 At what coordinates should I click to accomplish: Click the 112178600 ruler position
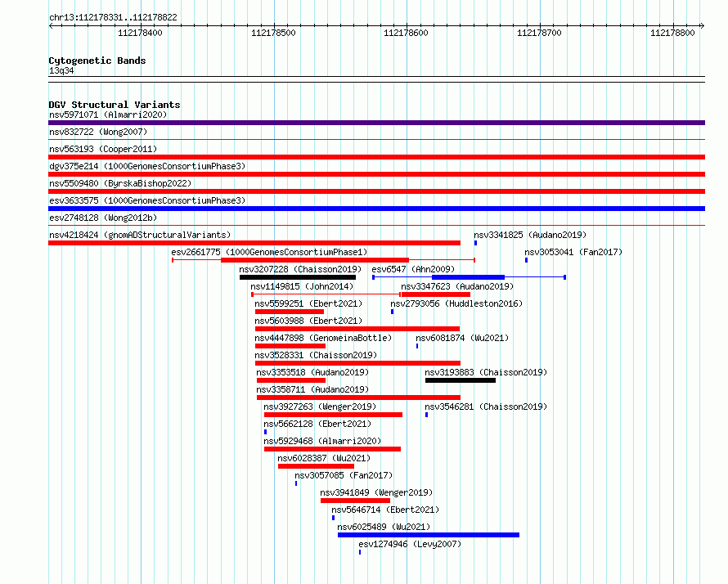pos(406,33)
